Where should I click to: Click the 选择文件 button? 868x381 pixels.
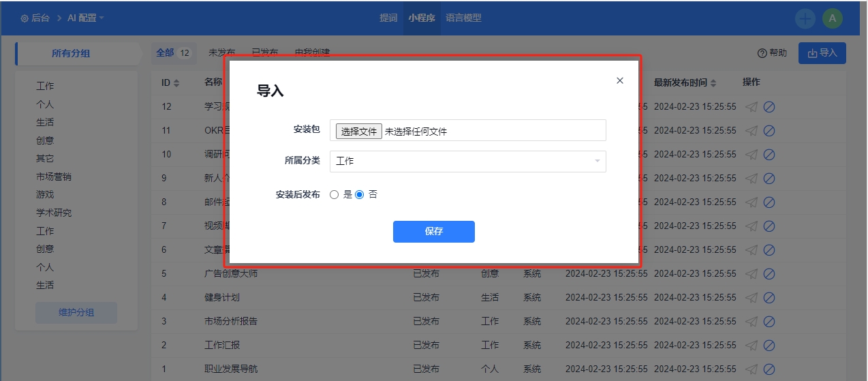coord(359,132)
